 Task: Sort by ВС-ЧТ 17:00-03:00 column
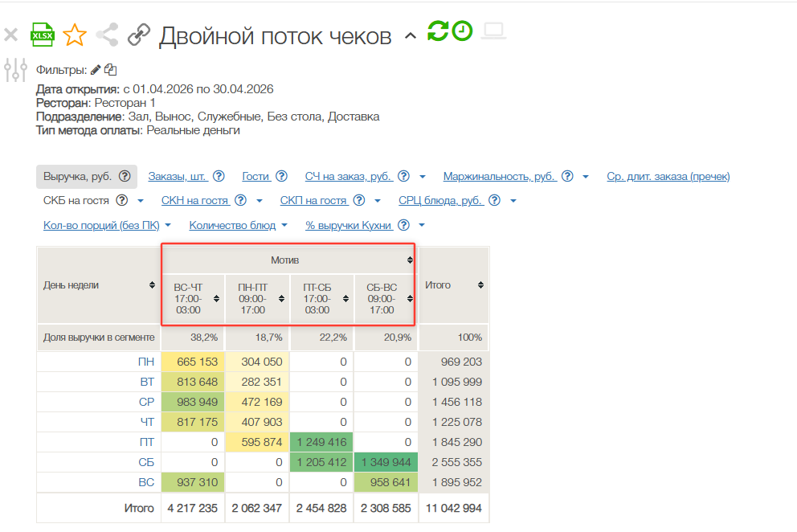tap(217, 299)
